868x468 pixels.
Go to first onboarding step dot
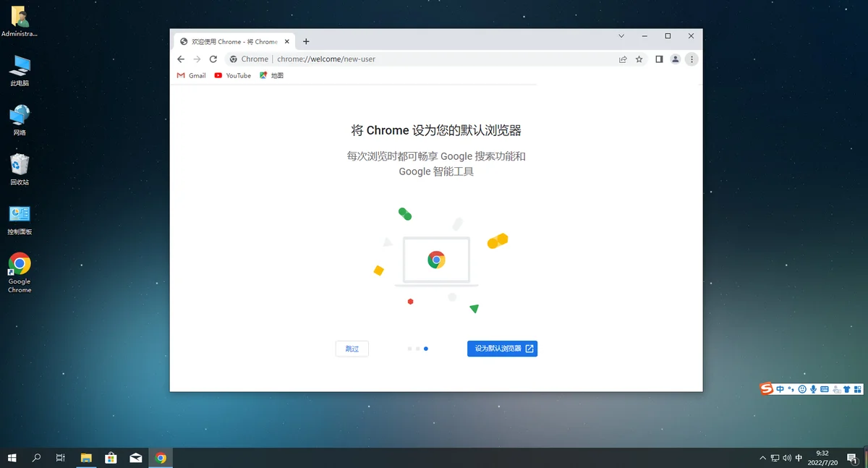[x=409, y=349]
